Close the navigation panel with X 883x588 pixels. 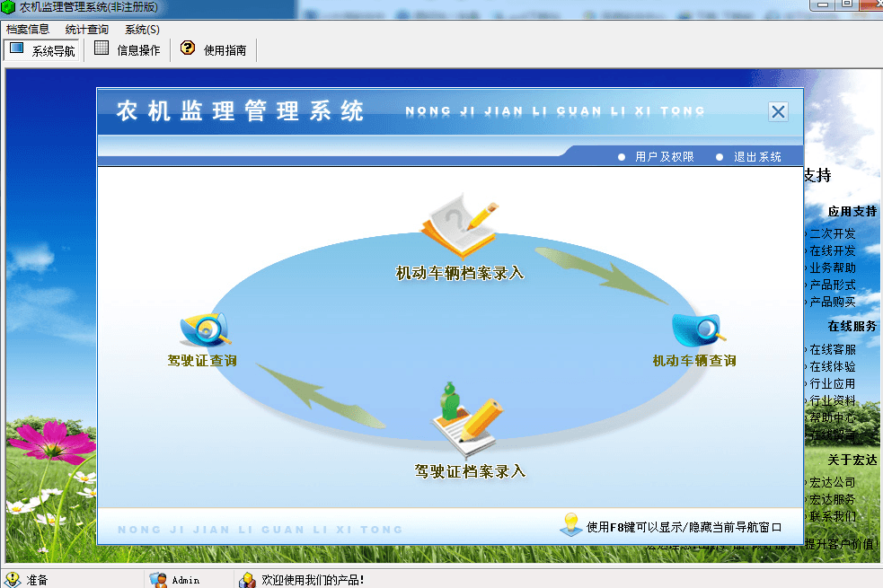click(778, 112)
